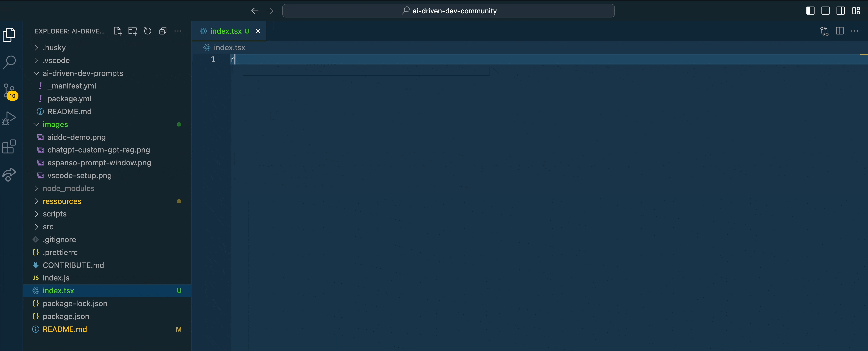Toggle the secondary side bar visibility
The image size is (868, 351).
click(x=840, y=11)
